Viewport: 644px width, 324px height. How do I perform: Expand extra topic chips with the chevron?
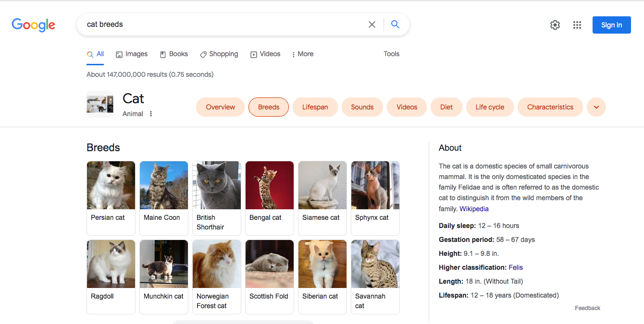tap(596, 107)
